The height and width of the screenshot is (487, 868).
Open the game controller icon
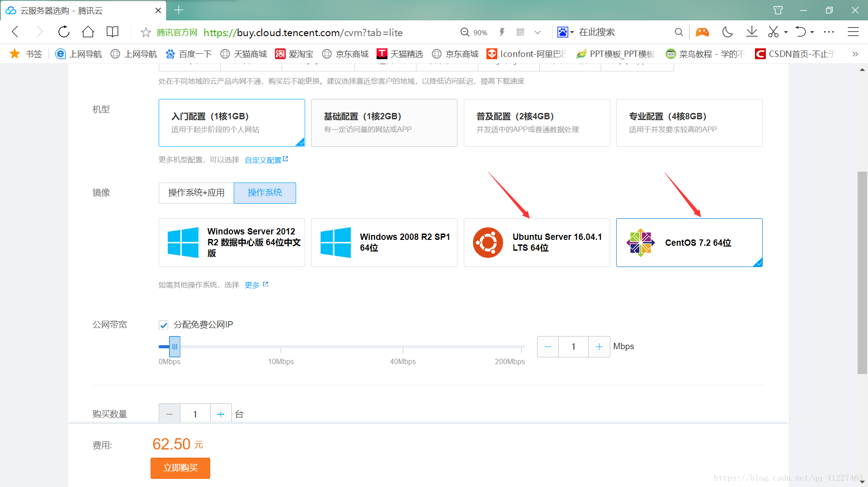[x=702, y=32]
